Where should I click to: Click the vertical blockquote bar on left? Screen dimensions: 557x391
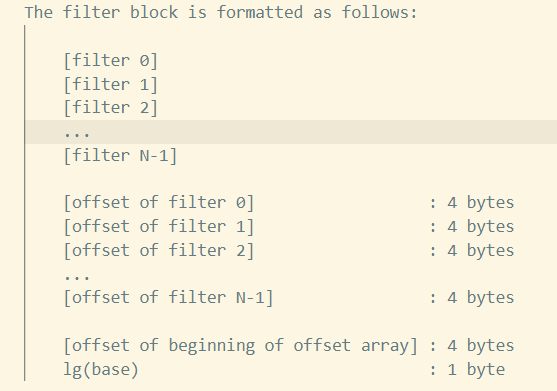point(25,203)
